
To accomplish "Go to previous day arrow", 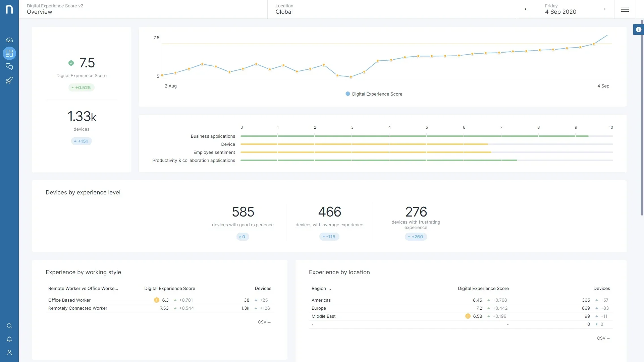I will click(526, 9).
